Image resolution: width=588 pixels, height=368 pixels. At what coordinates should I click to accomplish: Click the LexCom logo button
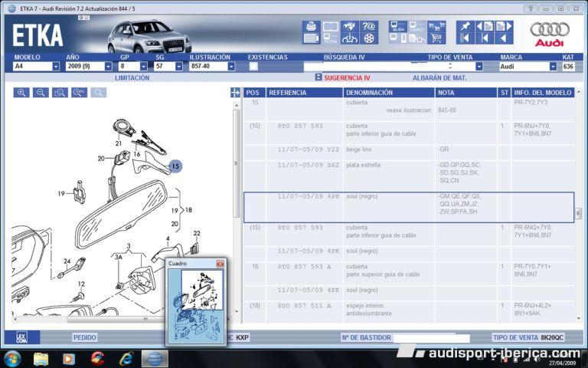pos(22,337)
